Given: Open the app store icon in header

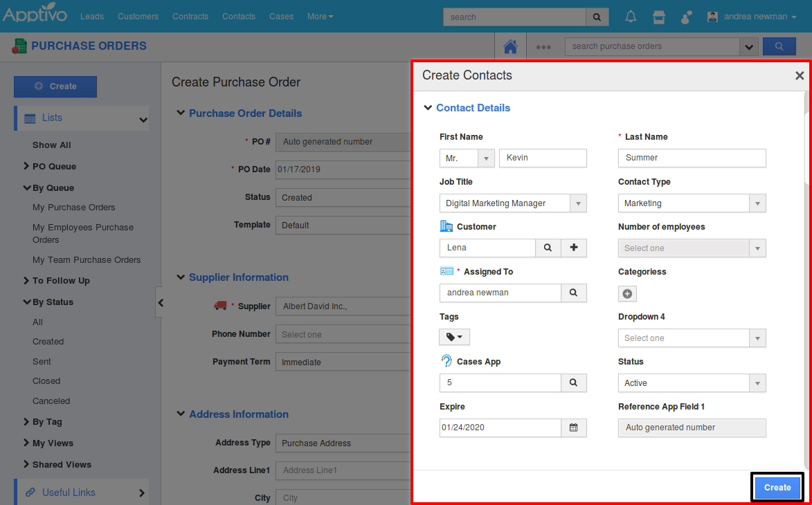Looking at the screenshot, I should pyautogui.click(x=659, y=17).
